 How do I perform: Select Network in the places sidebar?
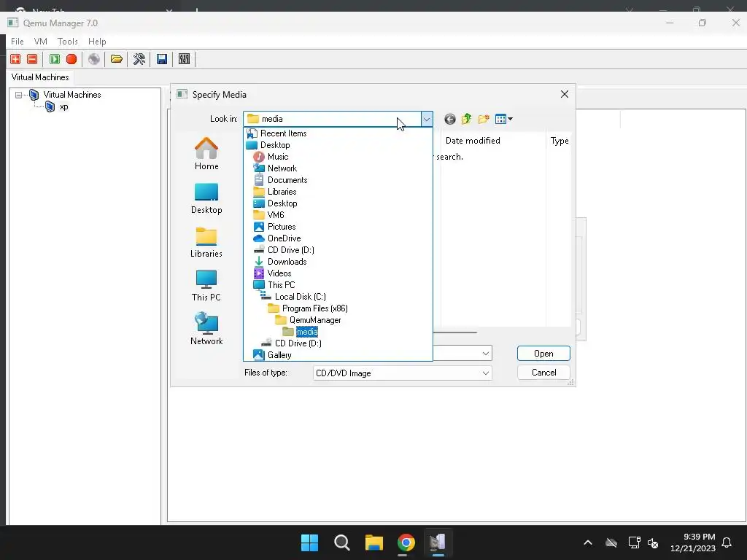click(x=206, y=329)
